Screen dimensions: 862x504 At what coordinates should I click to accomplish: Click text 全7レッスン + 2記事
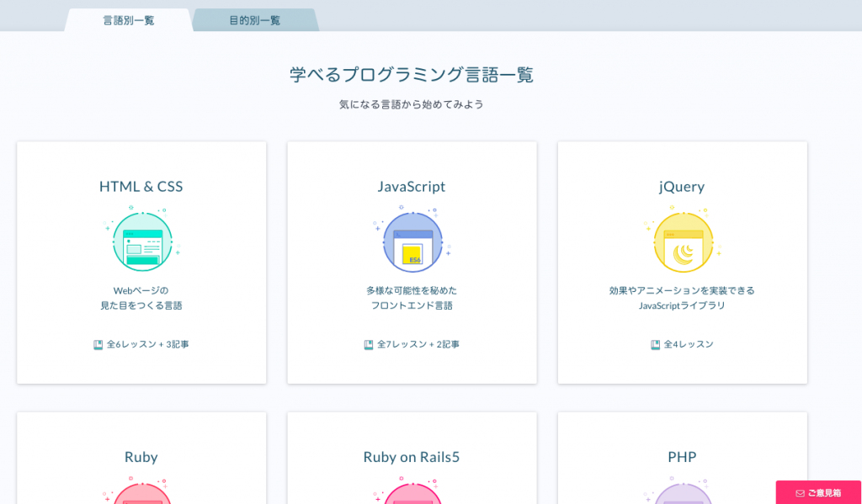[418, 345]
